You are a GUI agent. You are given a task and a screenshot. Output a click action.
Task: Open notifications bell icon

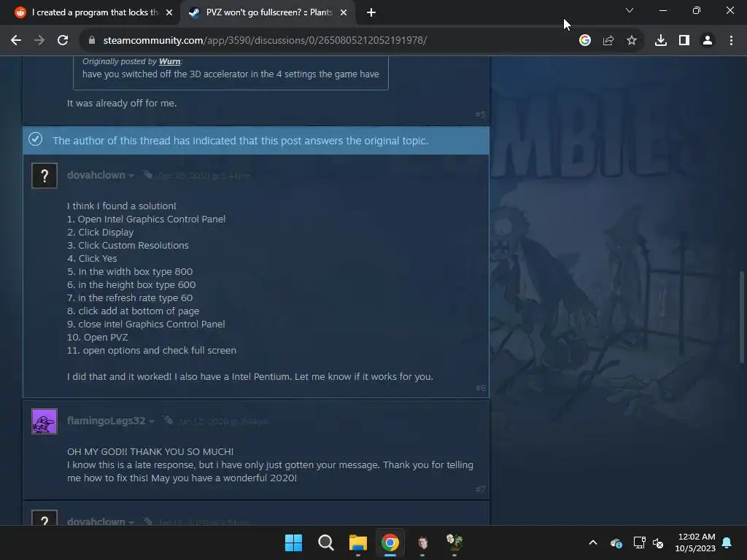click(x=727, y=542)
